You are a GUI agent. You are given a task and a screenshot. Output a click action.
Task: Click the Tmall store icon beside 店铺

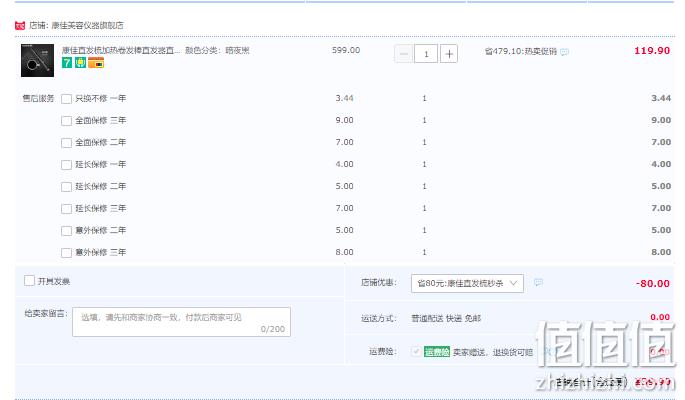pos(20,25)
